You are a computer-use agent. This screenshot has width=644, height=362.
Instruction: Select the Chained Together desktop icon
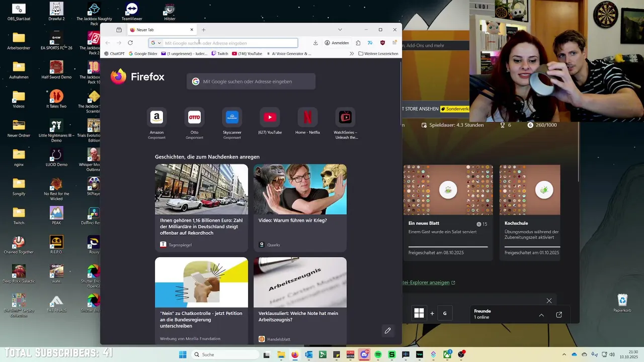tap(19, 245)
